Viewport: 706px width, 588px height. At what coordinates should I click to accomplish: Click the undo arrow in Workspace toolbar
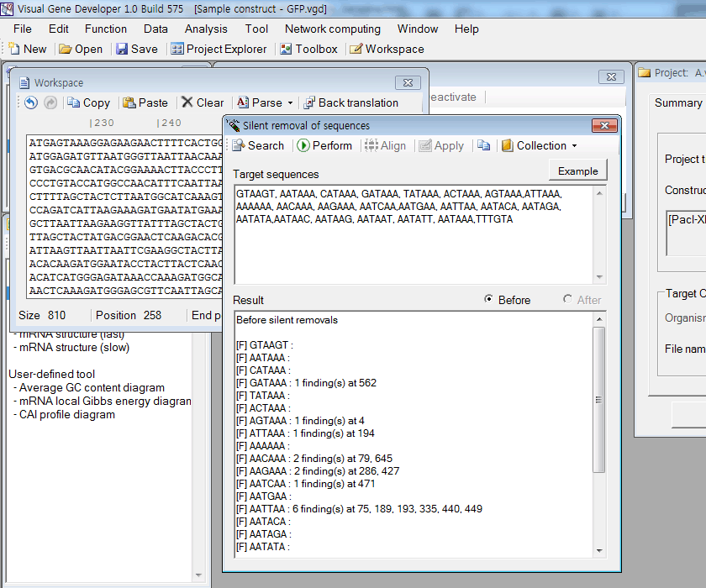tap(31, 102)
